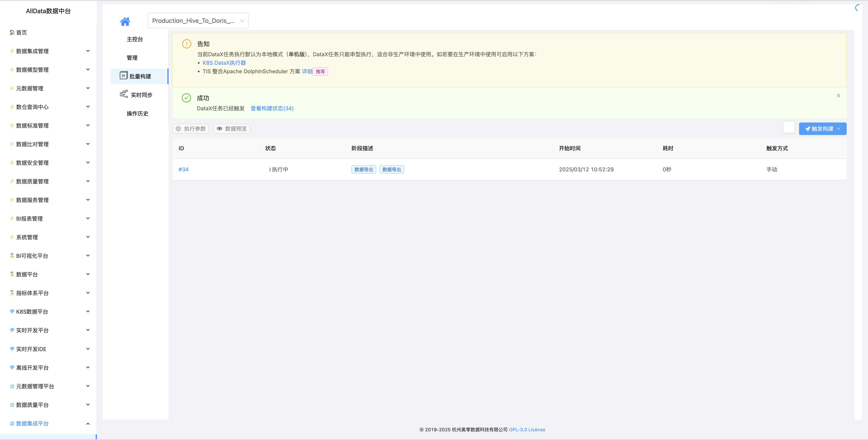
Task: Open the 操作历史 menu item
Action: pos(137,114)
